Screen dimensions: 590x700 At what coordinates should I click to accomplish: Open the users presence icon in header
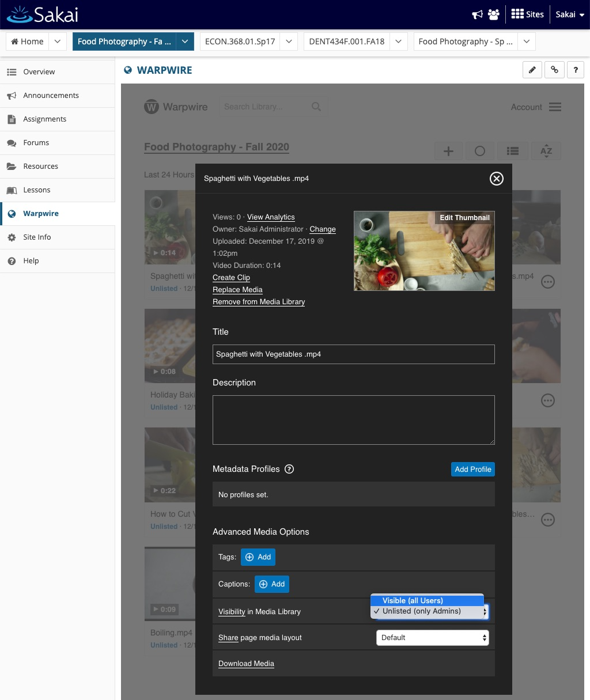coord(494,14)
